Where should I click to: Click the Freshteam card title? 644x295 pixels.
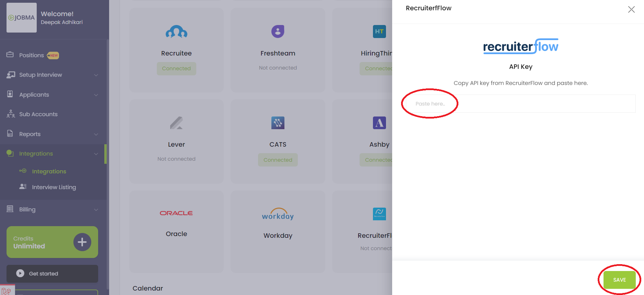[x=278, y=53]
